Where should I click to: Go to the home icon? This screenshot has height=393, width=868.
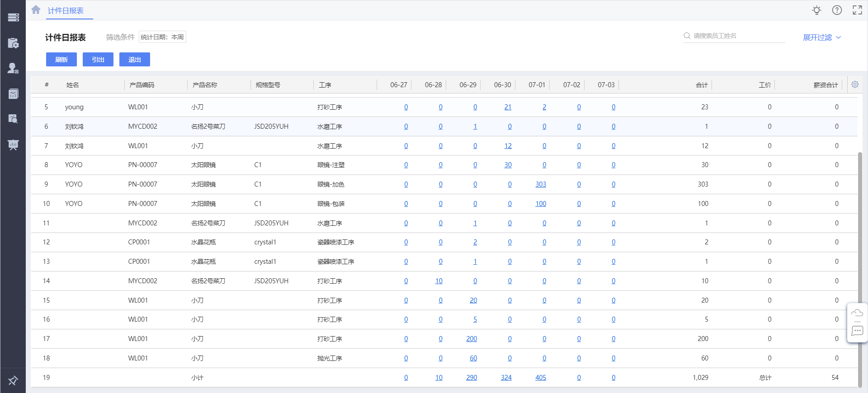coord(36,10)
